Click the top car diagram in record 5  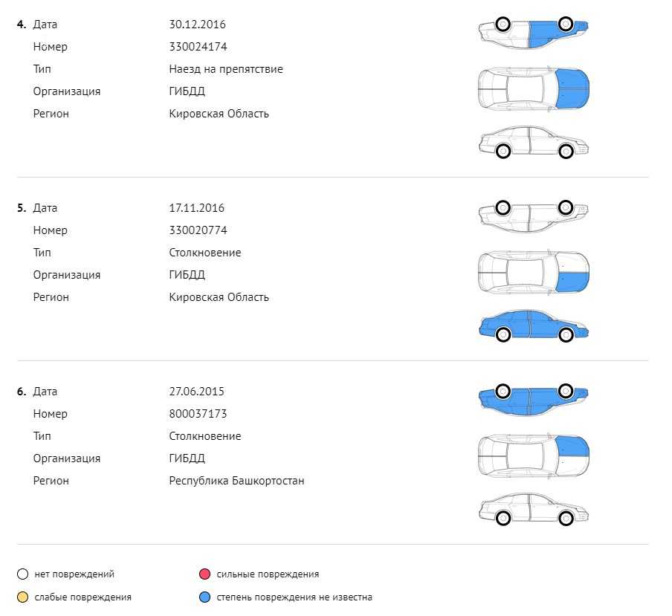(533, 215)
